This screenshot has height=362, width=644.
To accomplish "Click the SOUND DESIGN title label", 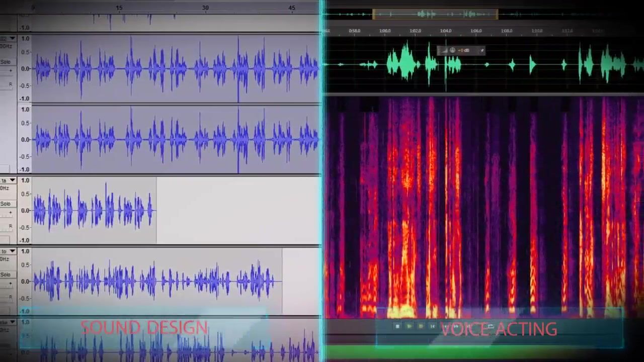I will tap(144, 328).
